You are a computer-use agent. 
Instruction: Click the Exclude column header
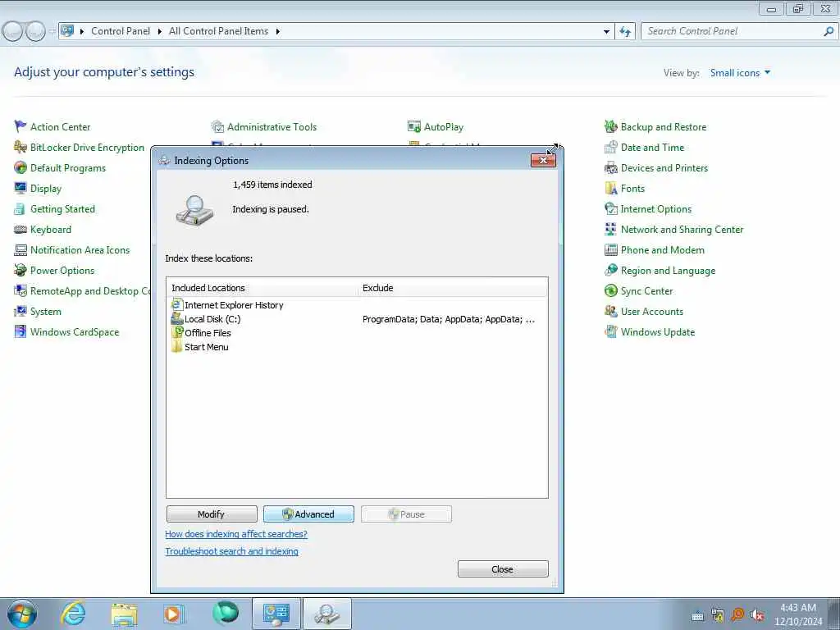tap(453, 288)
